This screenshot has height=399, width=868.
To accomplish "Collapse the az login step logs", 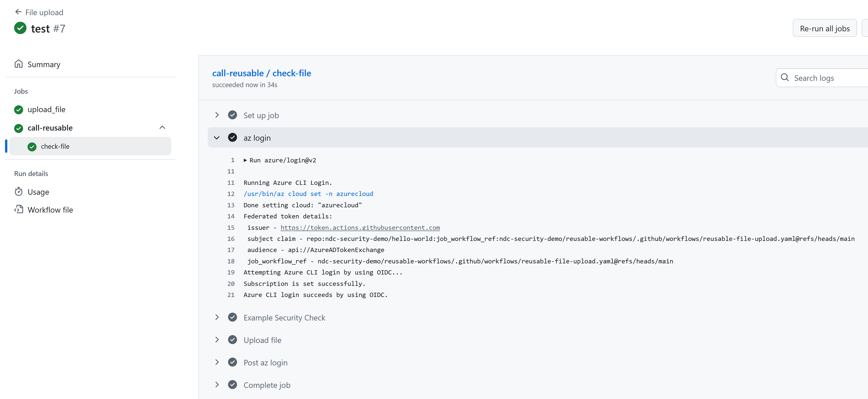I will coord(217,137).
